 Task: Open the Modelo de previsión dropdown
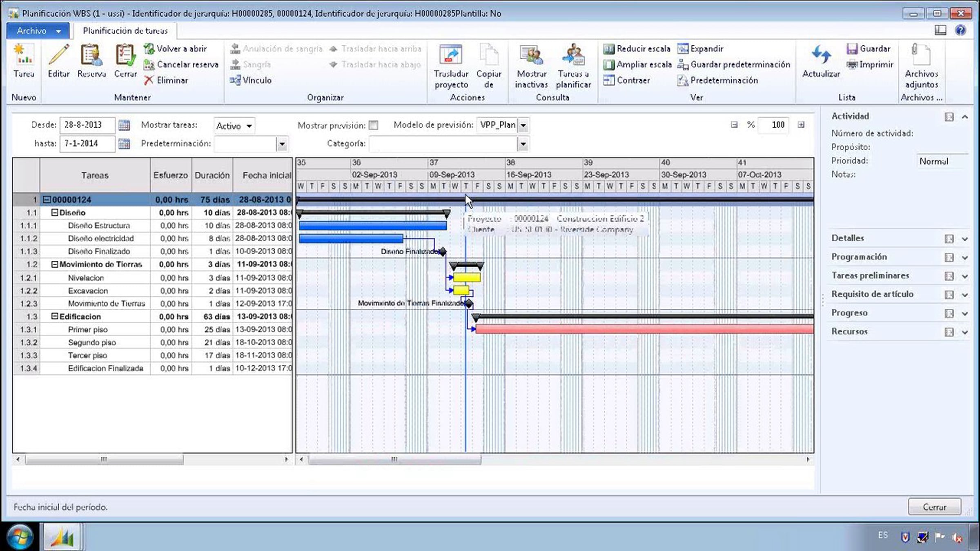pos(523,125)
